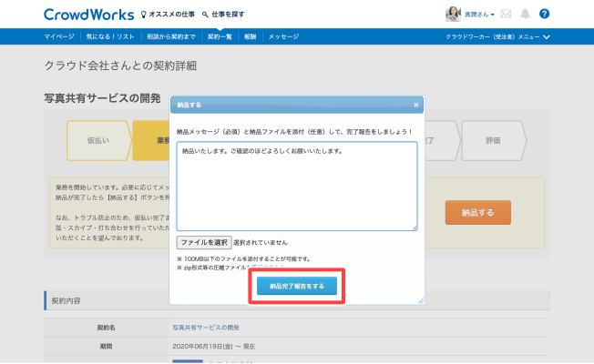Open the 気になる!リスト tab
594x364 pixels.
coord(108,36)
